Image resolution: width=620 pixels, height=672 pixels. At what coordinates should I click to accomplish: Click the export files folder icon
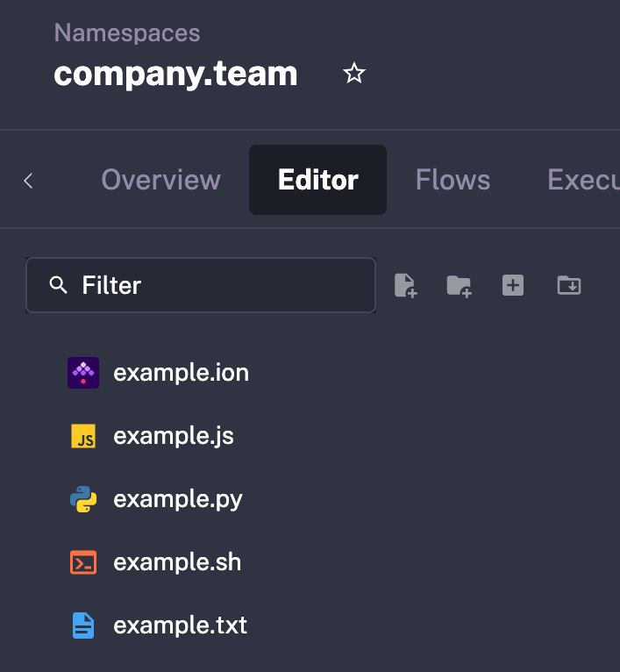pyautogui.click(x=569, y=285)
